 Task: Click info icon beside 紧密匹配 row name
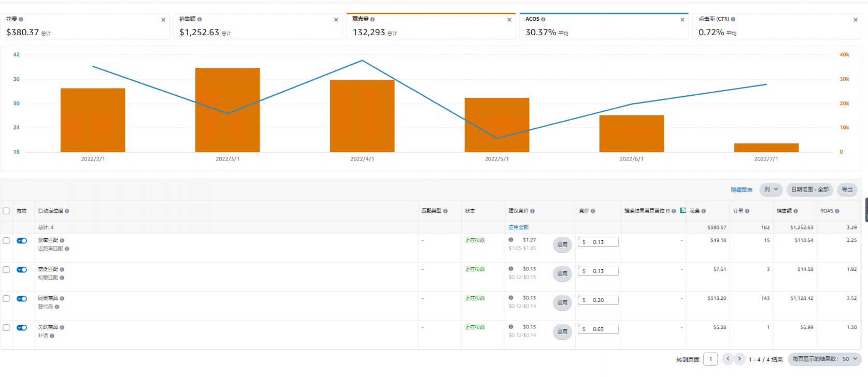point(62,240)
